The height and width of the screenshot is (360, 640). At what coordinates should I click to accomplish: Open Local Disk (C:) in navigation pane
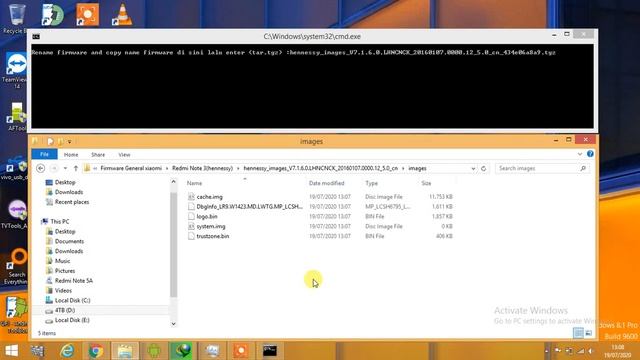[x=72, y=300]
